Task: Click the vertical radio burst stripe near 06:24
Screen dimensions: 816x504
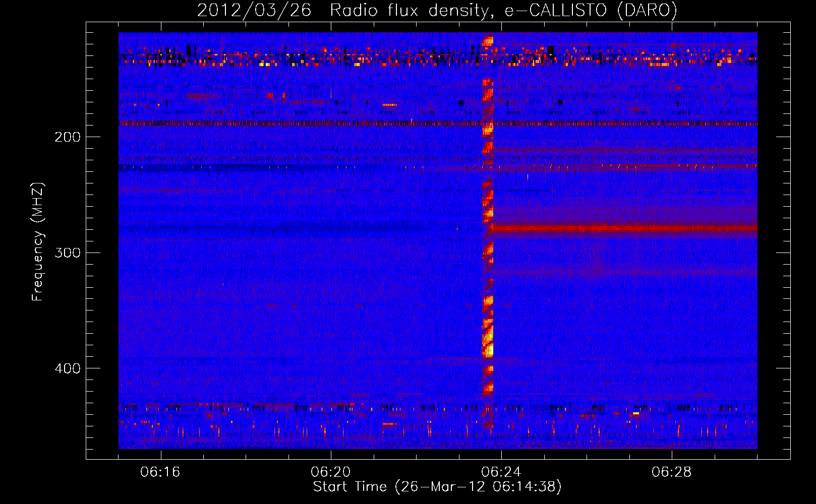Action: 487,232
